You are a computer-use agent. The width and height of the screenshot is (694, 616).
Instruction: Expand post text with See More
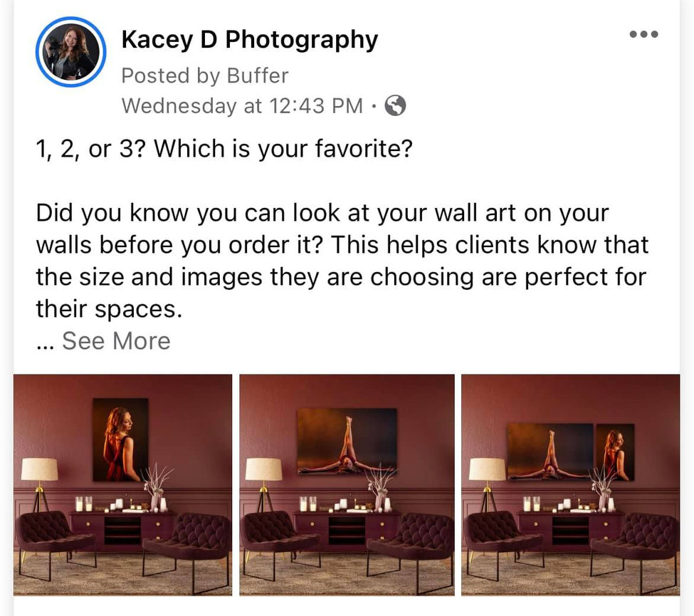pos(116,341)
